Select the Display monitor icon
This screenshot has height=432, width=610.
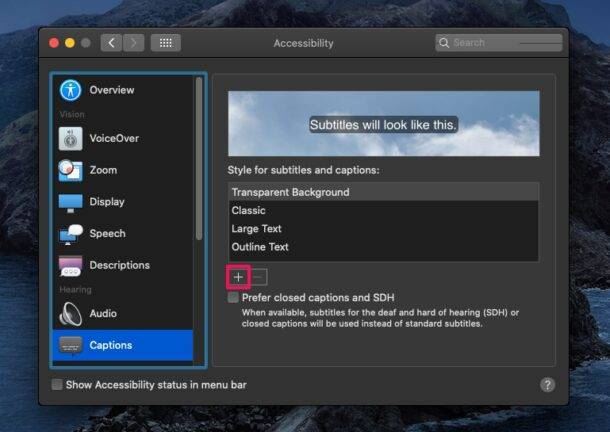click(70, 203)
